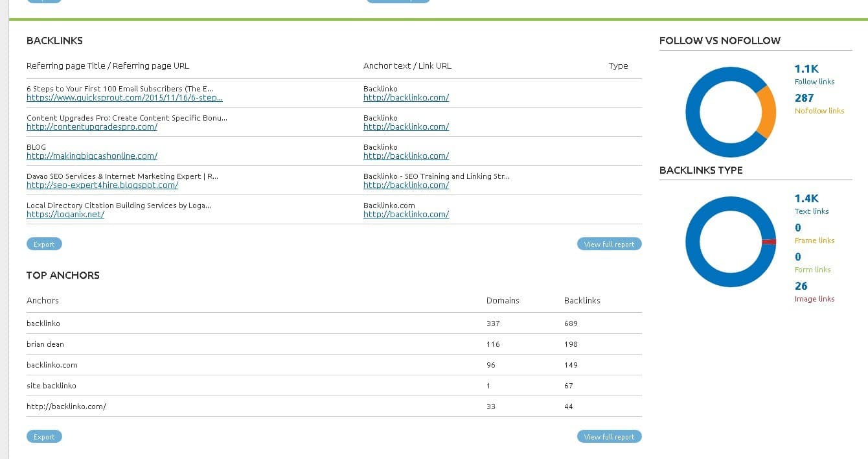Screen dimensions: 868x459
Task: Open backlinko.com link in contentupgradespro row
Action: pos(406,127)
